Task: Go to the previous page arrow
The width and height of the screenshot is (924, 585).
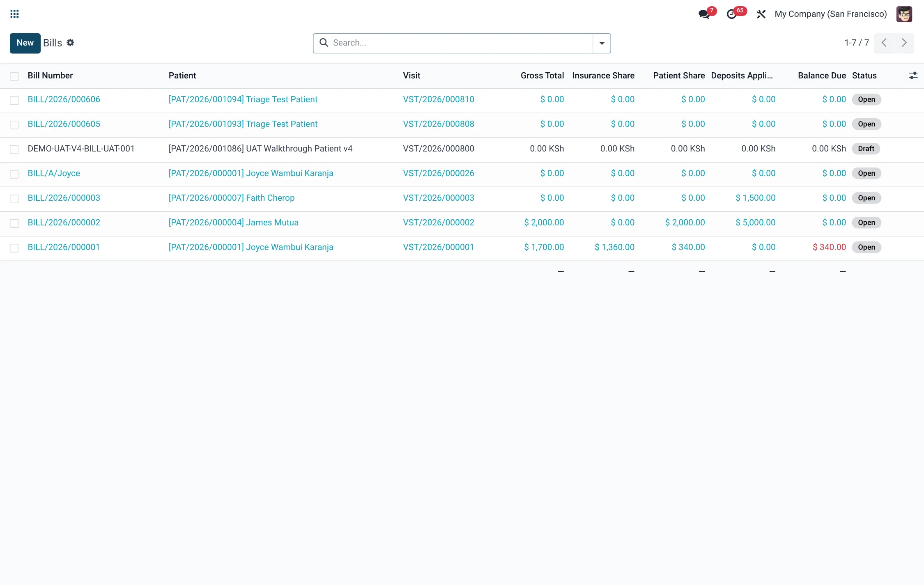Action: pyautogui.click(x=884, y=43)
